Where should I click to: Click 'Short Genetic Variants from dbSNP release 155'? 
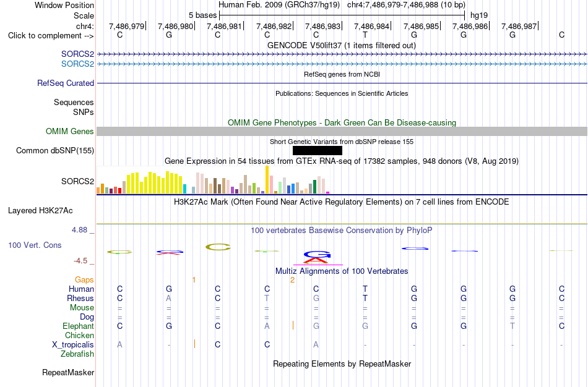pos(342,142)
